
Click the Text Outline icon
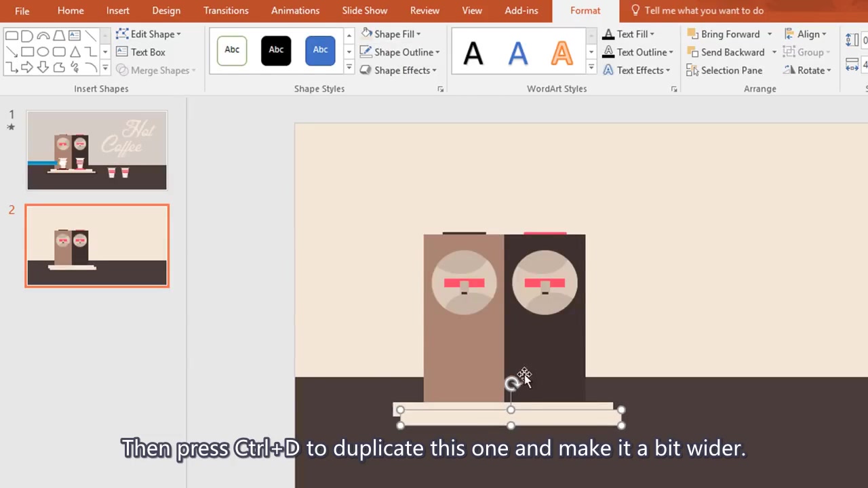tap(608, 52)
